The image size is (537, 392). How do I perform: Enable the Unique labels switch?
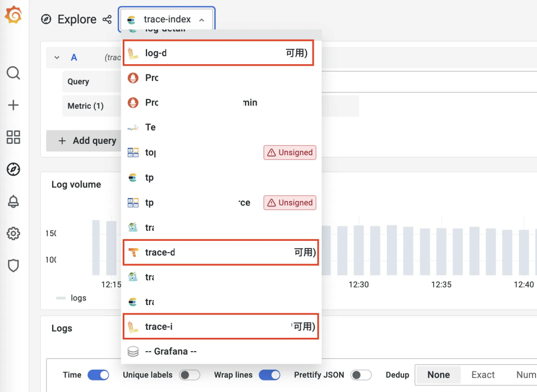[190, 375]
